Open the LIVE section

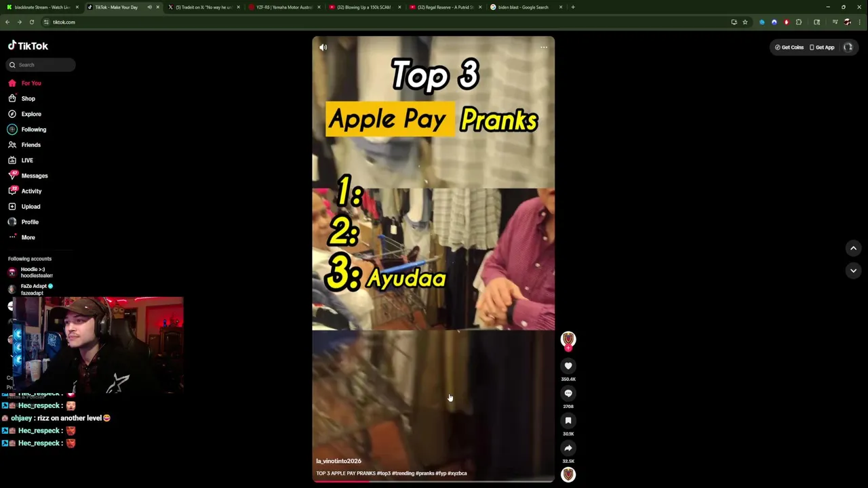pos(20,160)
